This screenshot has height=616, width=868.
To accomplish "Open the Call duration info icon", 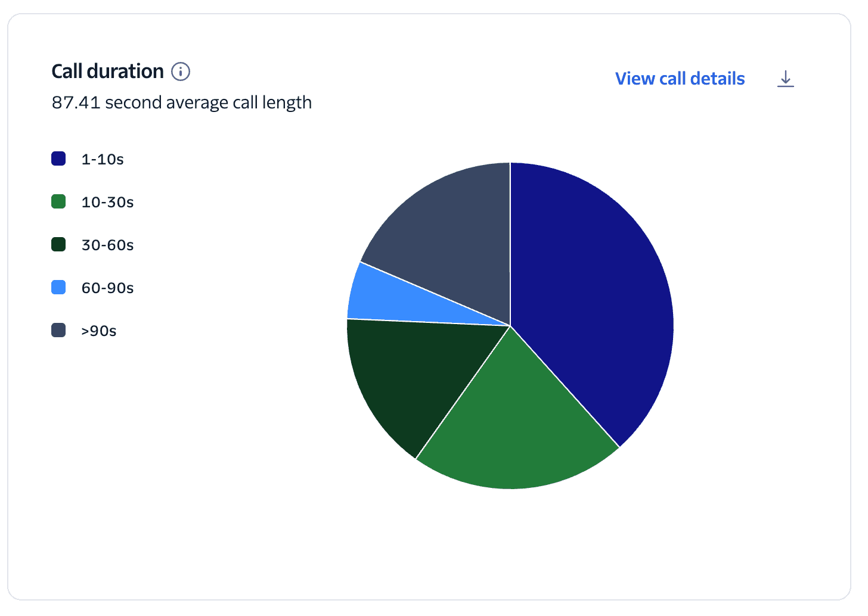I will pyautogui.click(x=180, y=71).
